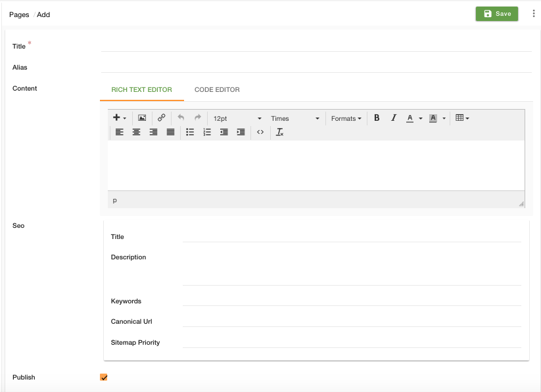Go to Pages breadcrumb link
Image resolution: width=541 pixels, height=392 pixels.
[19, 14]
